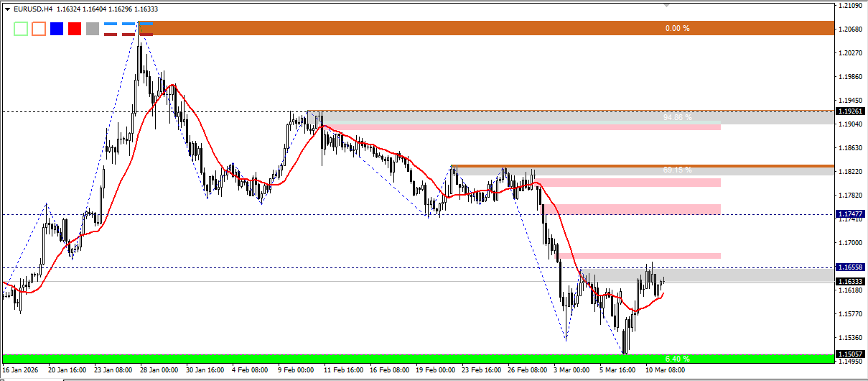Click the 1.19860 price scale value
Screen dimensions: 868x381
(x=851, y=77)
